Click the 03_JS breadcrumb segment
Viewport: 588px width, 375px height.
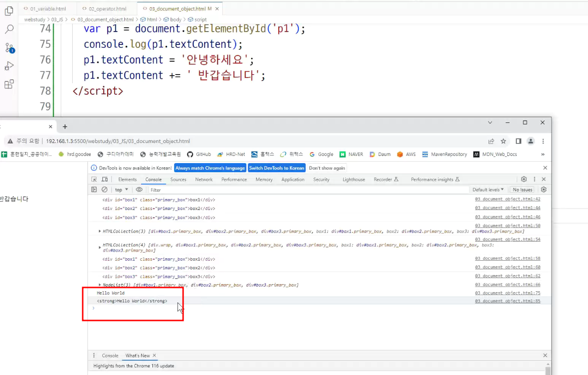[x=57, y=20]
